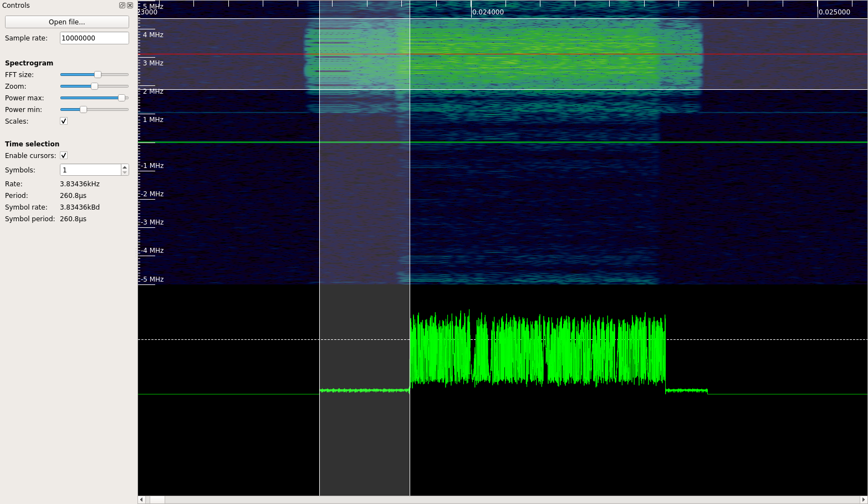Click the Power max slider handle
The image size is (868, 504).
pos(121,98)
